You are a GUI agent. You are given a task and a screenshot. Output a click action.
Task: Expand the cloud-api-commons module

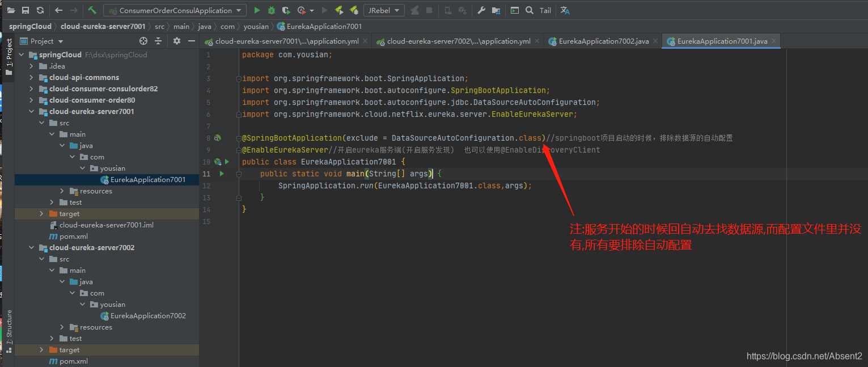click(x=32, y=77)
